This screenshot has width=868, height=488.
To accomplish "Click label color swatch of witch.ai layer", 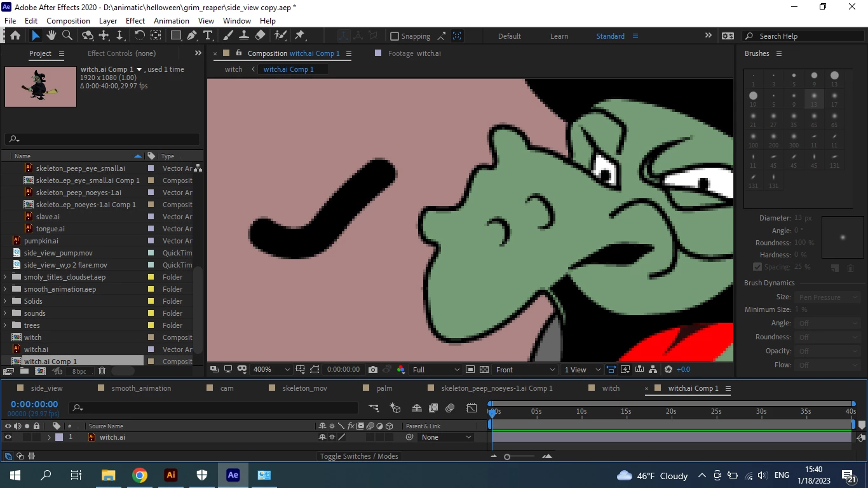I will pos(59,437).
